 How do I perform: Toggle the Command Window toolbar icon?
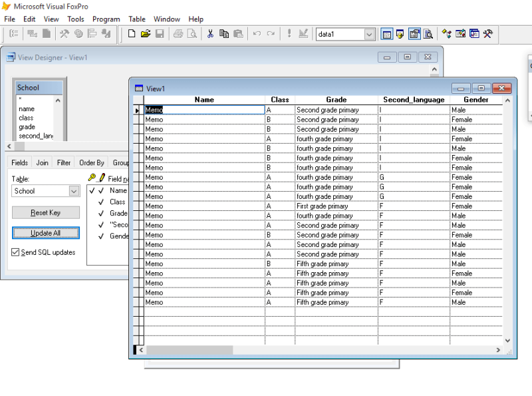(x=386, y=34)
